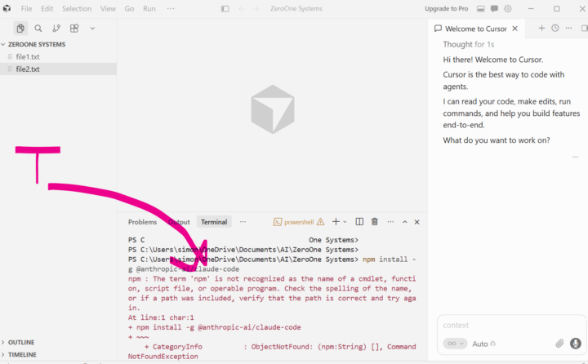Open the Search view icon
Image resolution: width=588 pixels, height=364 pixels.
(x=38, y=28)
